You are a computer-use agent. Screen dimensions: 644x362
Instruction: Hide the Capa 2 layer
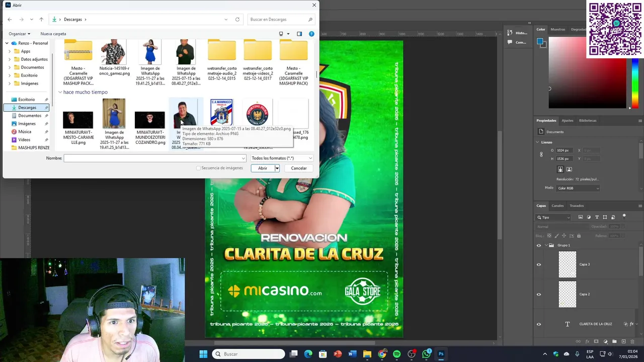pyautogui.click(x=539, y=294)
